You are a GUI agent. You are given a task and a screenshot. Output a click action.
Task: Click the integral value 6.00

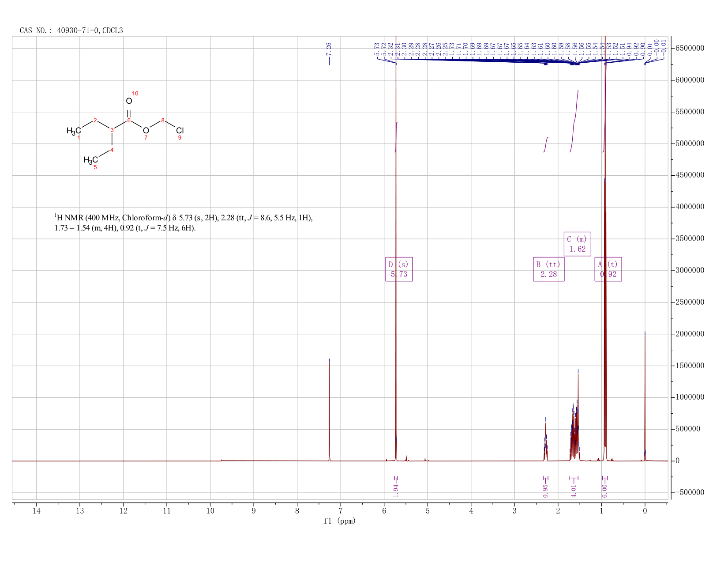point(604,491)
